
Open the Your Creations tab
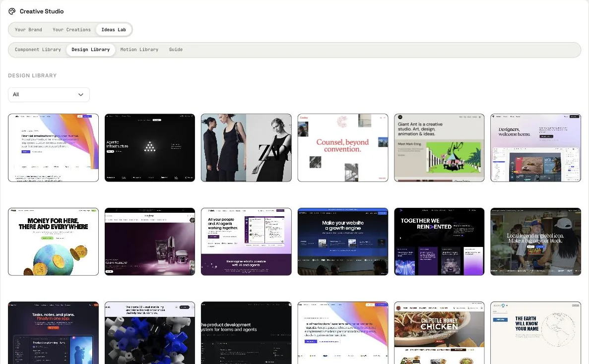pyautogui.click(x=72, y=30)
